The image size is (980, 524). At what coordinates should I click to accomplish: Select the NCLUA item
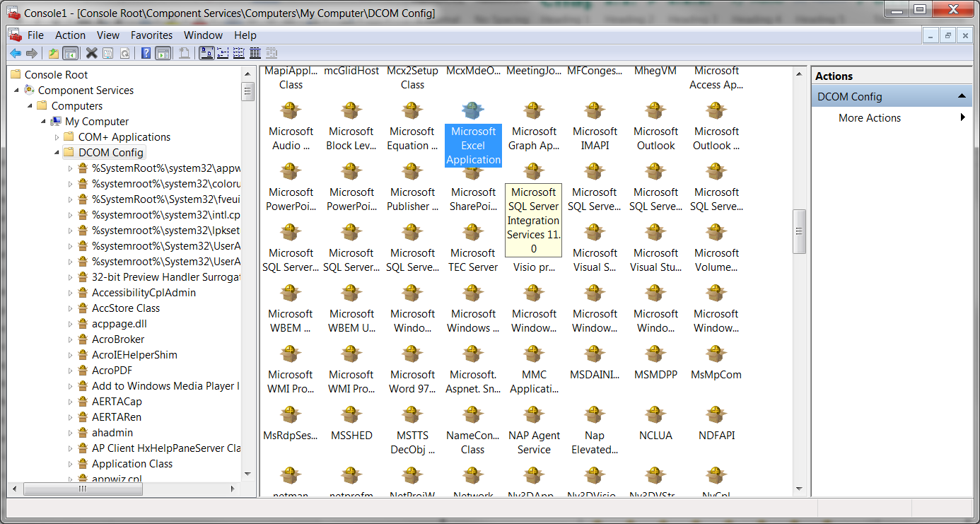pos(655,423)
